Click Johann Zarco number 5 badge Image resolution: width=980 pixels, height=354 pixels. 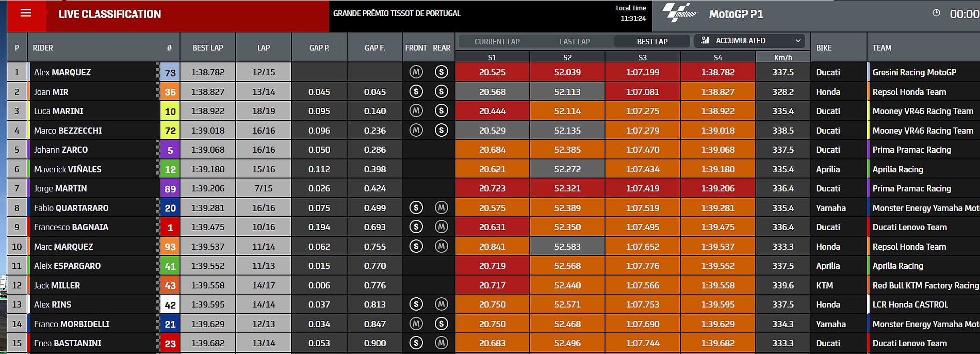pos(170,150)
